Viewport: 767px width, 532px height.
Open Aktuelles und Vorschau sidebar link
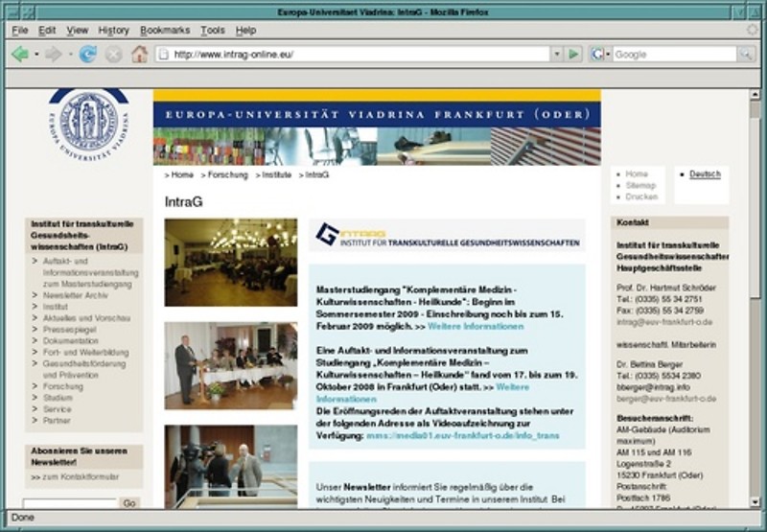[x=86, y=318]
